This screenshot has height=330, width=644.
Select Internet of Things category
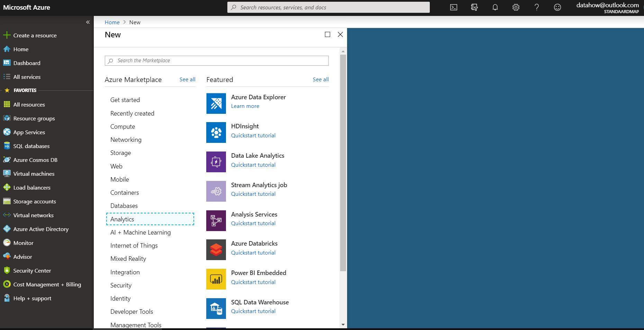[134, 246]
